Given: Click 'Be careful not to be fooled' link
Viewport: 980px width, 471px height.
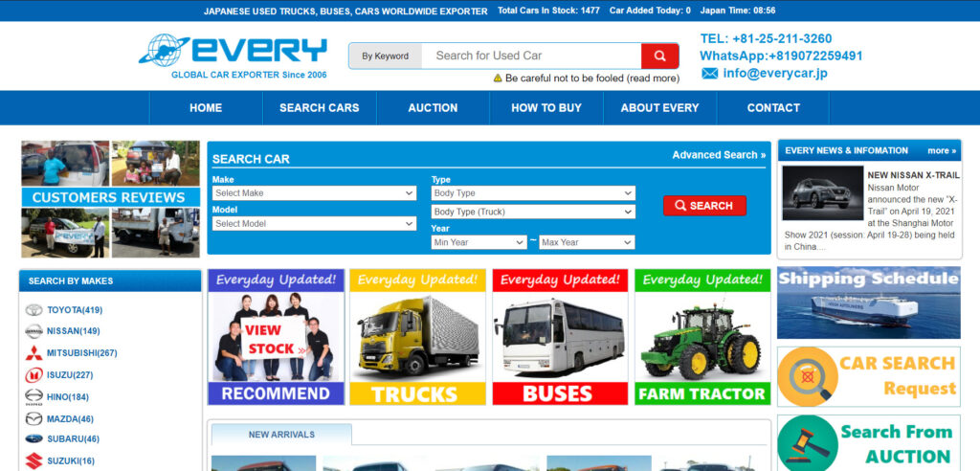Looking at the screenshot, I should [x=591, y=78].
